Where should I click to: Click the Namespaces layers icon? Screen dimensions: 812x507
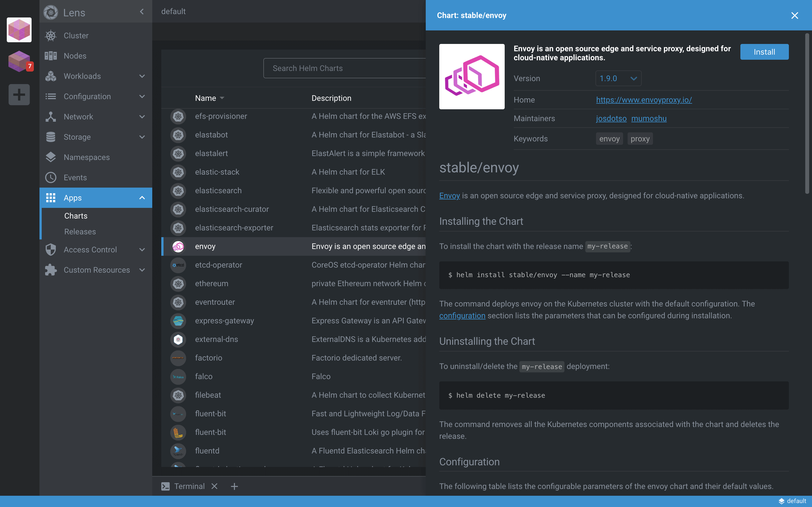[51, 157]
